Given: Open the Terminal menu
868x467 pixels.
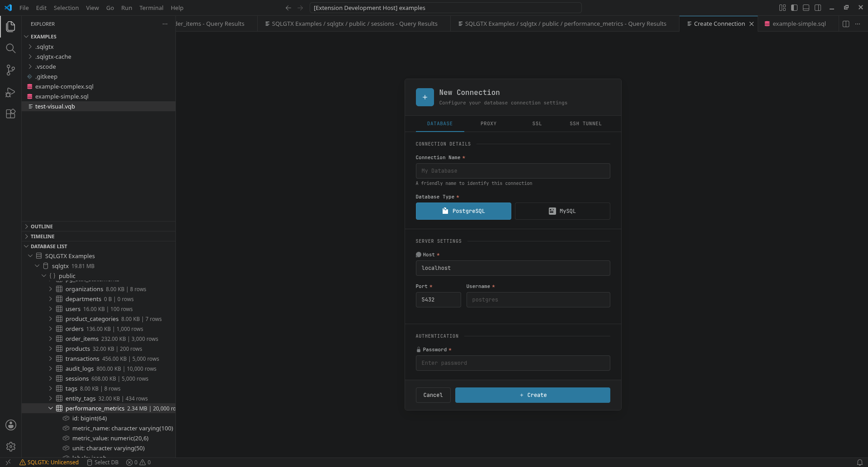Looking at the screenshot, I should [x=151, y=8].
